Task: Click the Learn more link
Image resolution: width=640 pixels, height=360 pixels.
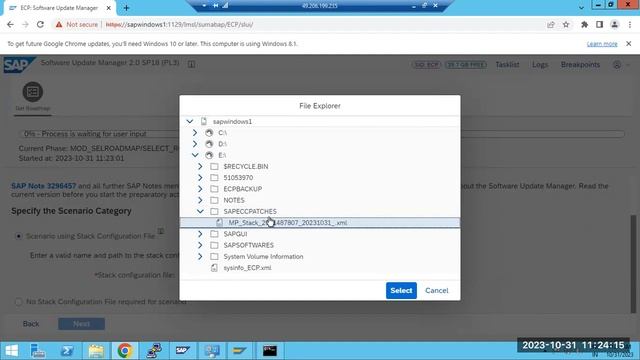Action: [x=602, y=44]
